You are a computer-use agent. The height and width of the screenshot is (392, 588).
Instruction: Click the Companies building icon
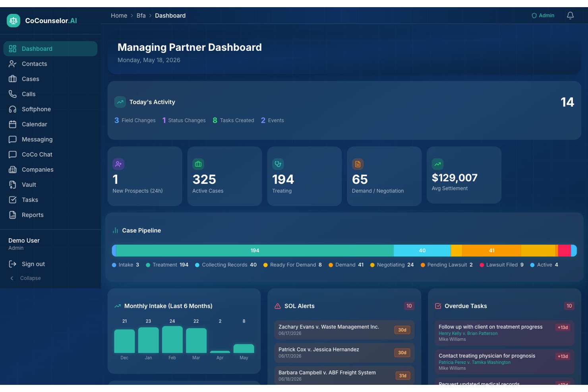pyautogui.click(x=13, y=170)
